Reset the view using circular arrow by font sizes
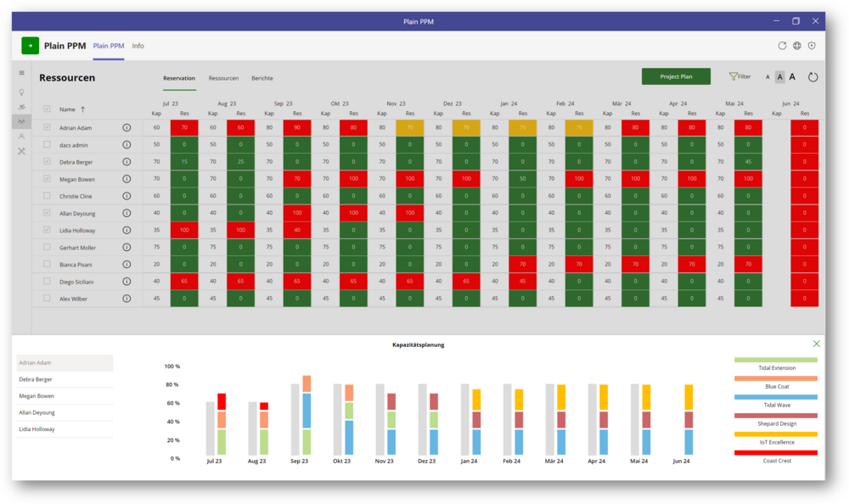The width and height of the screenshot is (849, 504). pos(812,77)
